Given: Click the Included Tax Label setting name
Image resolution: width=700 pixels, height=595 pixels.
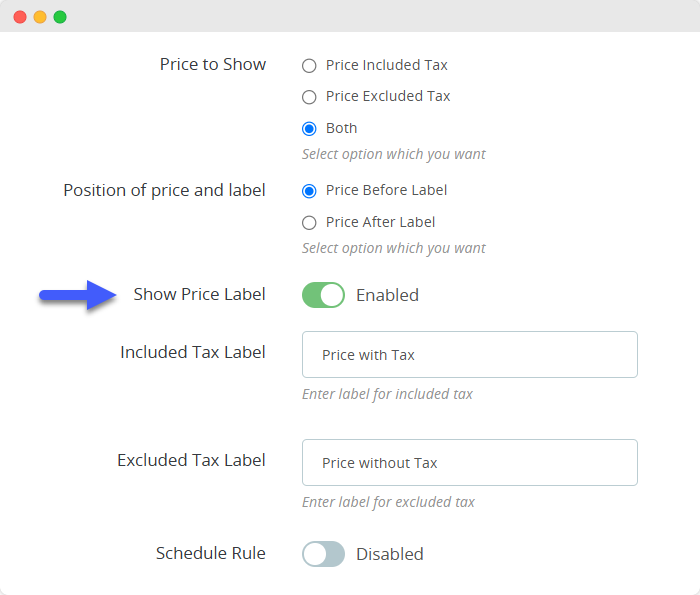Looking at the screenshot, I should click(193, 353).
